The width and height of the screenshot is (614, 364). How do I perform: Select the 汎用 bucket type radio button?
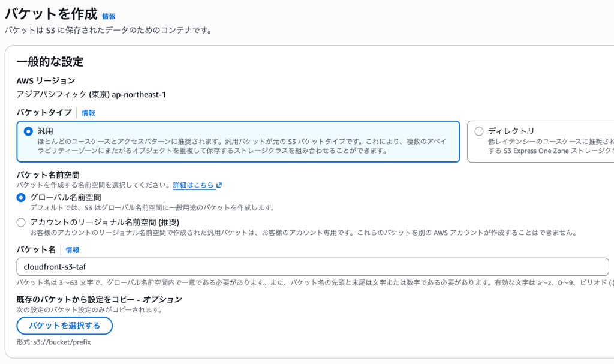click(x=28, y=131)
